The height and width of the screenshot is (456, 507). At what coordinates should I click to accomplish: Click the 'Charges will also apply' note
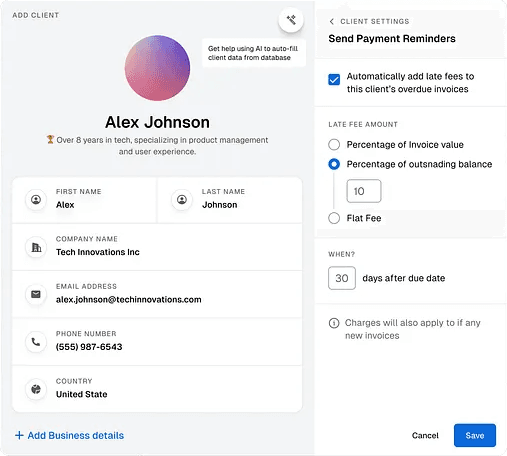413,329
